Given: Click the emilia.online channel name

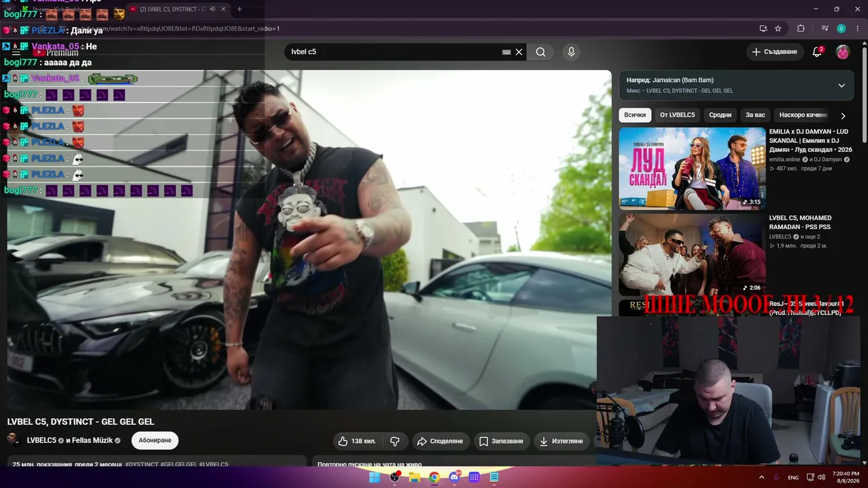Looking at the screenshot, I should (785, 159).
